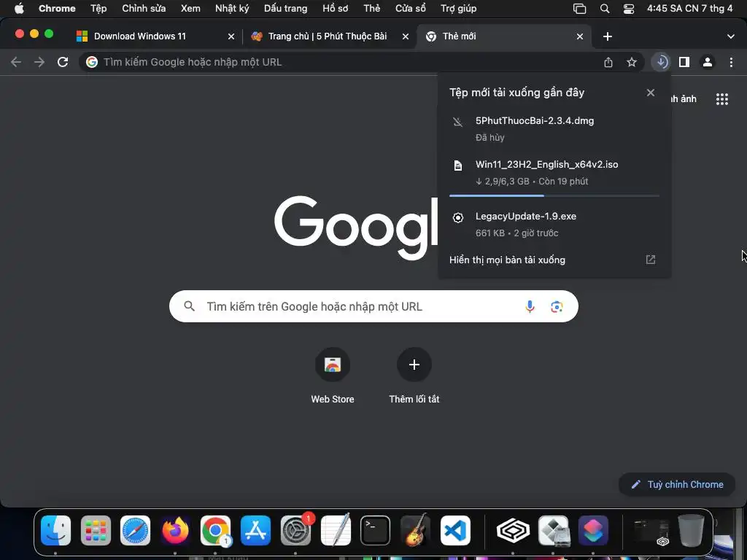Start voice search with microphone icon

click(x=530, y=306)
